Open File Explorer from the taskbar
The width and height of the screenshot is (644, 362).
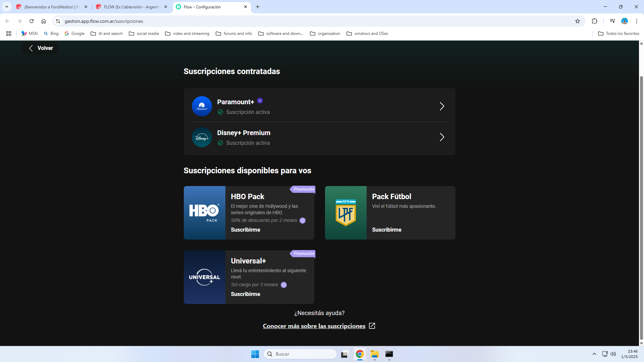tap(374, 354)
